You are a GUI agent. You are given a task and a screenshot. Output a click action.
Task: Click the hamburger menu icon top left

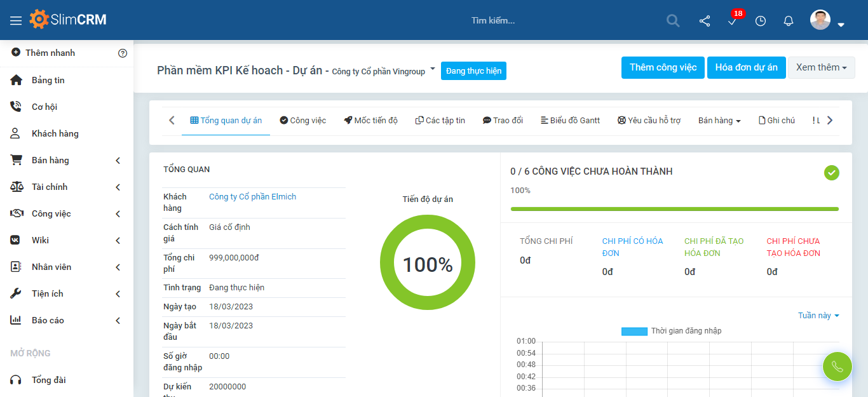[16, 19]
